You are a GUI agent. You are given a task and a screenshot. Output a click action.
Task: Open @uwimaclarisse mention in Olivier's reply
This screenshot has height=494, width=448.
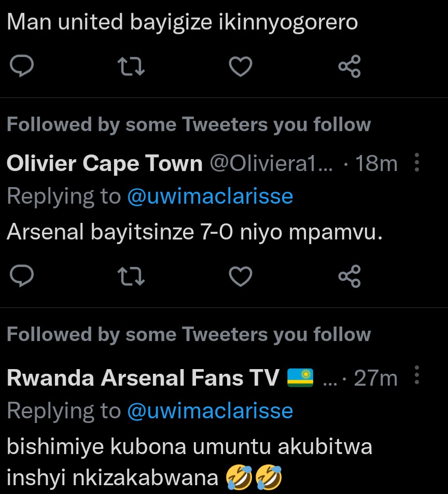[210, 196]
